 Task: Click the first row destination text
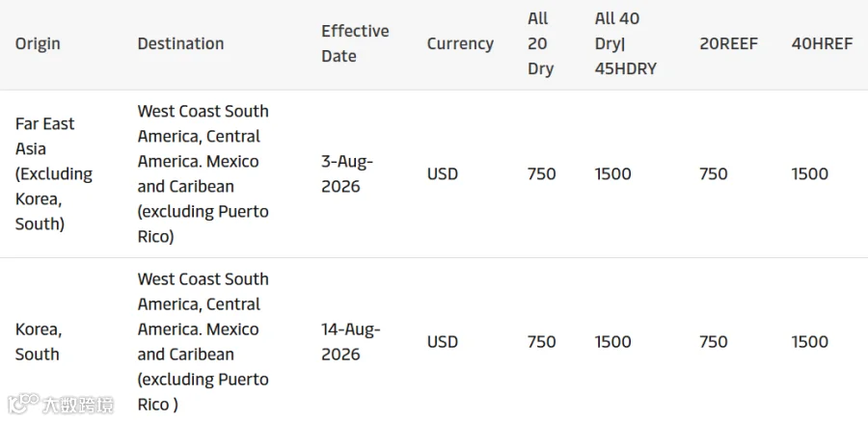pos(203,173)
